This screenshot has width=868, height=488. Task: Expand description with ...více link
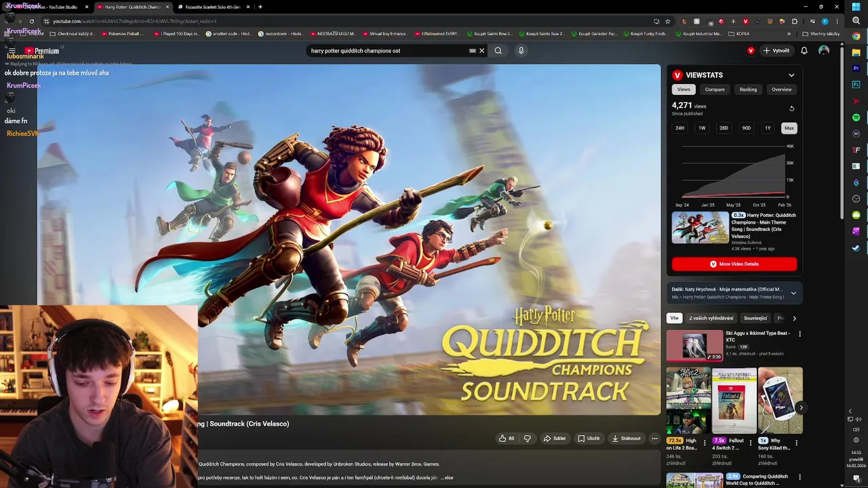[447, 478]
